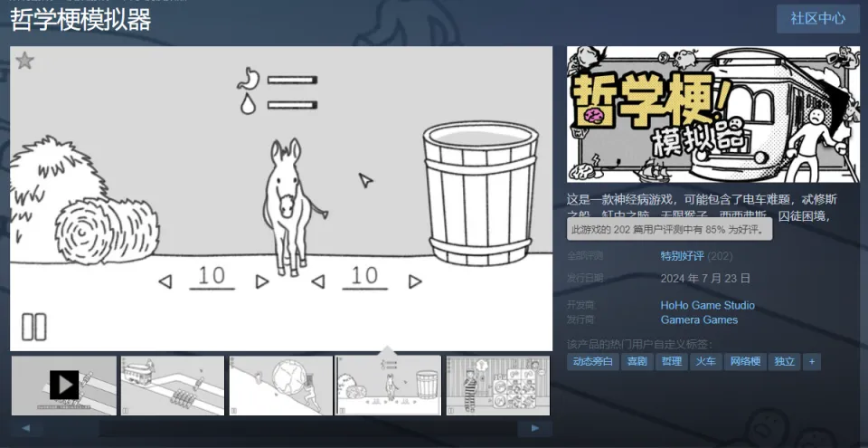Select the Sisyphus boulder screenshot thumbnail
Image resolution: width=868 pixels, height=448 pixels.
pos(280,385)
